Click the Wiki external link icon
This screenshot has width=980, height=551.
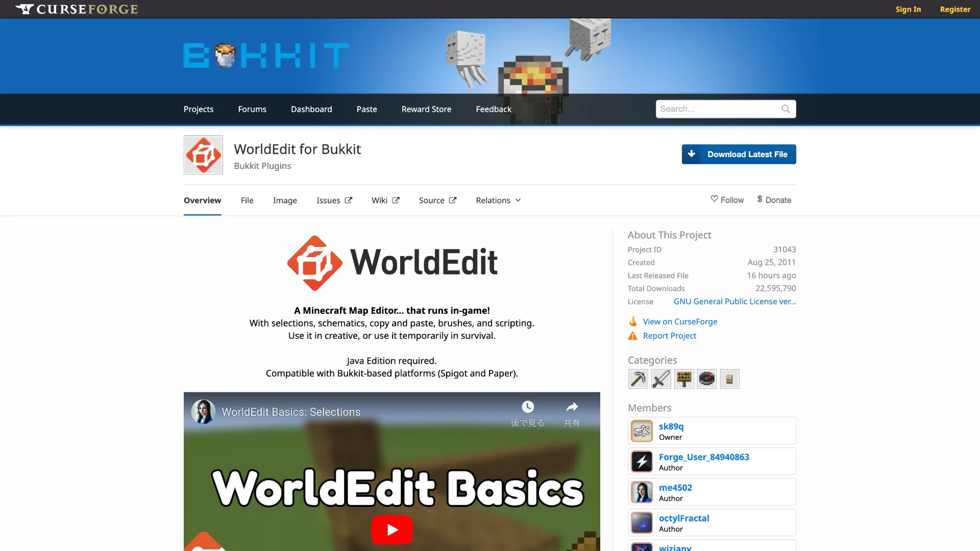pyautogui.click(x=396, y=200)
